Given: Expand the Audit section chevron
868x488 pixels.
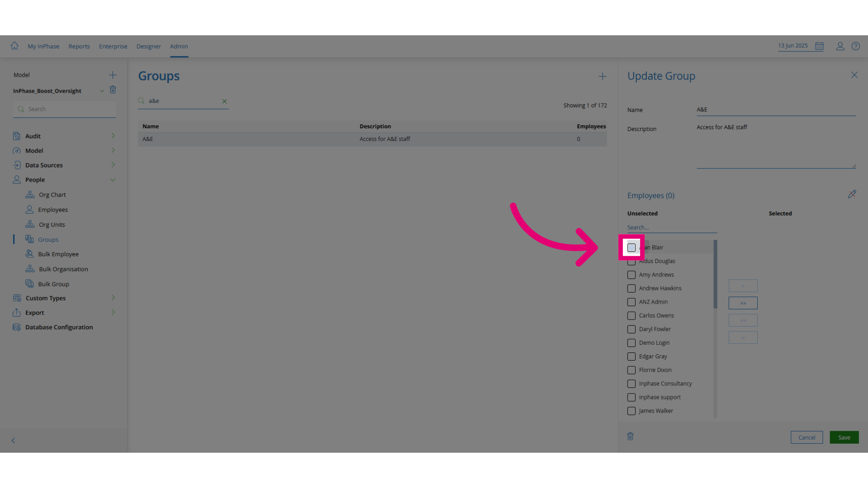Looking at the screenshot, I should click(x=113, y=136).
